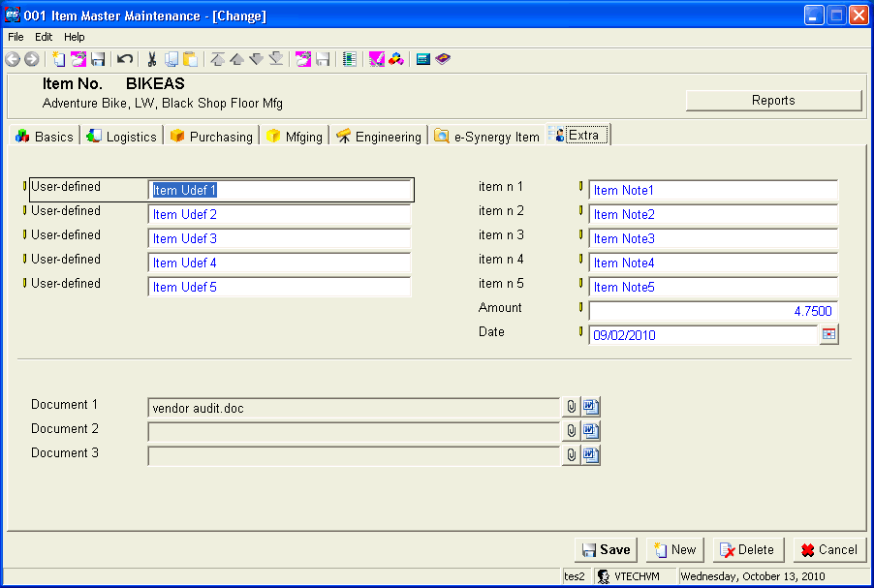874x588 pixels.
Task: Click the Item Udef 4 field
Action: [280, 263]
